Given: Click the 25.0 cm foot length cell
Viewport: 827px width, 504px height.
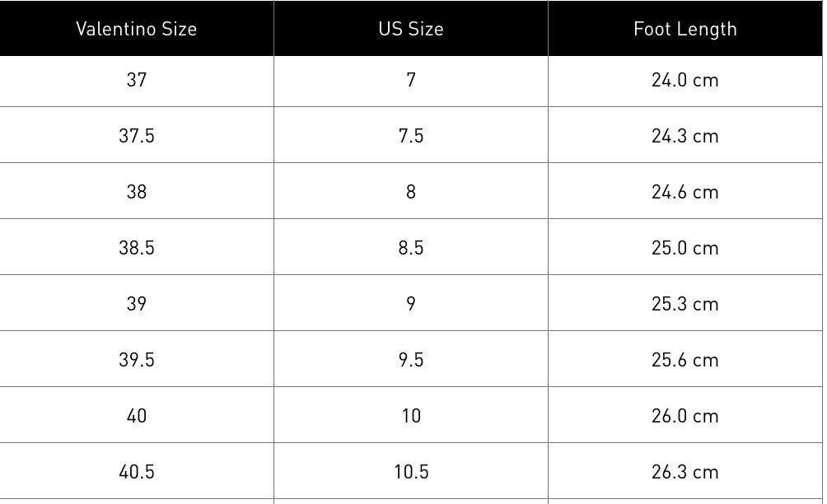Looking at the screenshot, I should pyautogui.click(x=685, y=248).
